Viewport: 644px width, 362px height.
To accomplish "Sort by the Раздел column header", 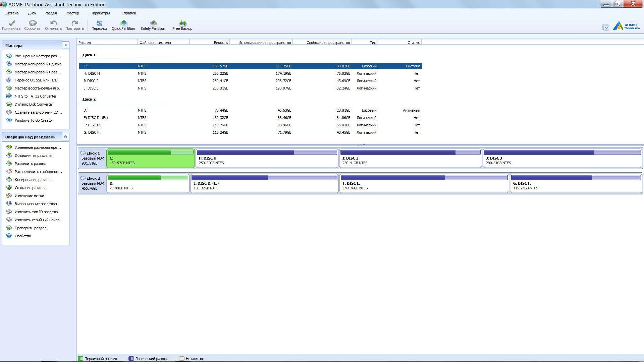I will point(107,43).
